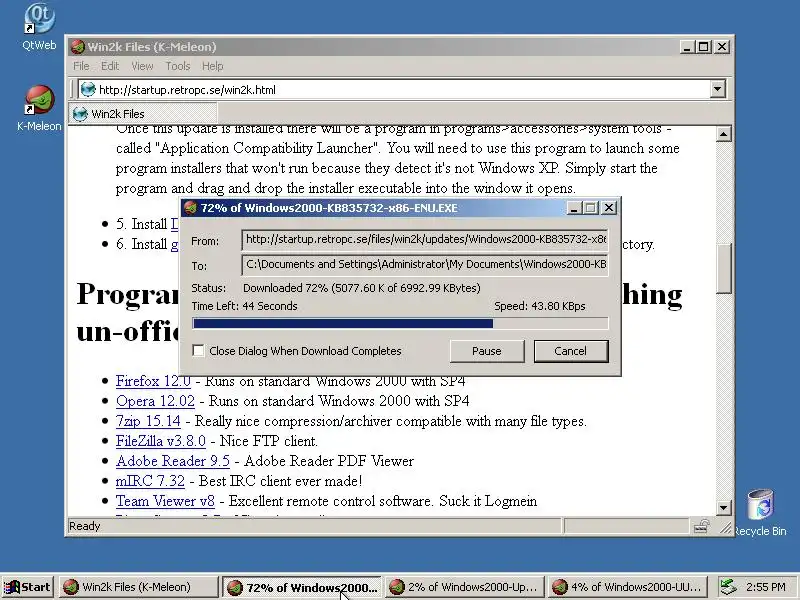Pause the current download
Viewport: 800px width, 600px height.
pyautogui.click(x=487, y=351)
